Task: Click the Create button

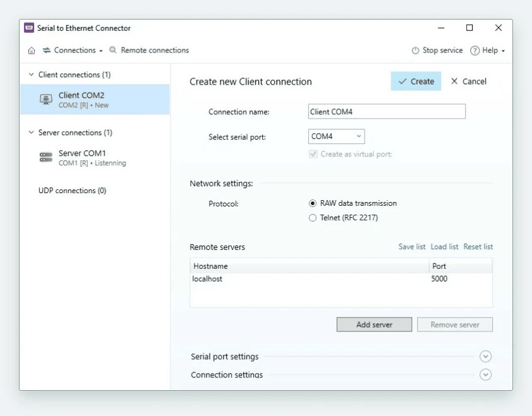Action: pyautogui.click(x=416, y=81)
